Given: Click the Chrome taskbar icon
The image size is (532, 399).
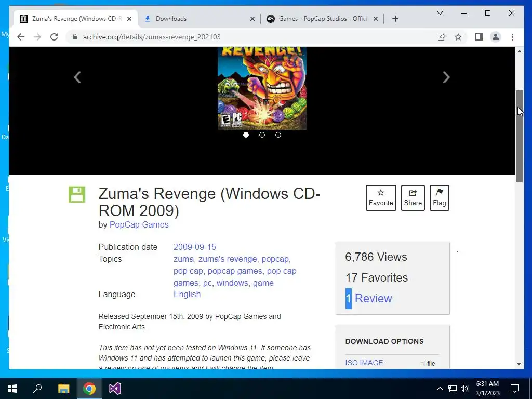Looking at the screenshot, I should click(89, 389).
